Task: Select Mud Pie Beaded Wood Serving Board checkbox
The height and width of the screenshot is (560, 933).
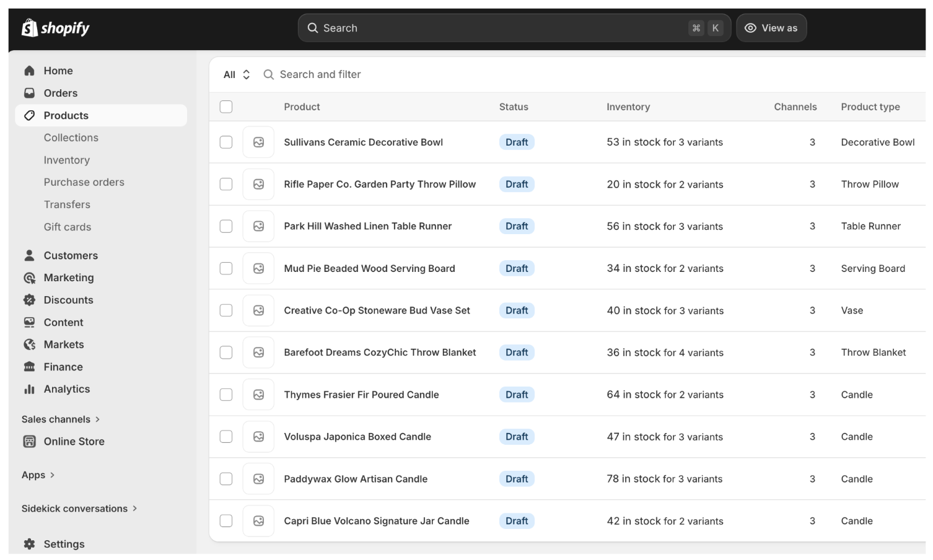Action: coord(226,268)
